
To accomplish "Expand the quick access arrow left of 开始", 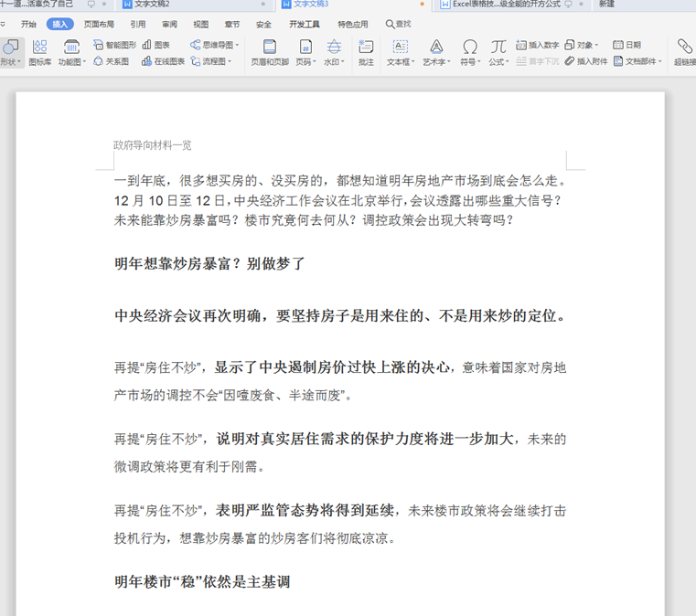I will click(x=3, y=25).
